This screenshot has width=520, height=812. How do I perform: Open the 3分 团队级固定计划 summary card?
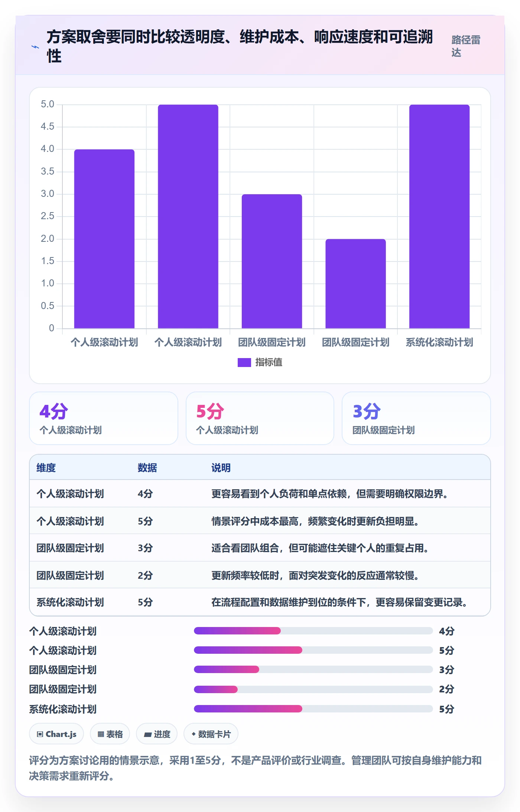coord(416,418)
